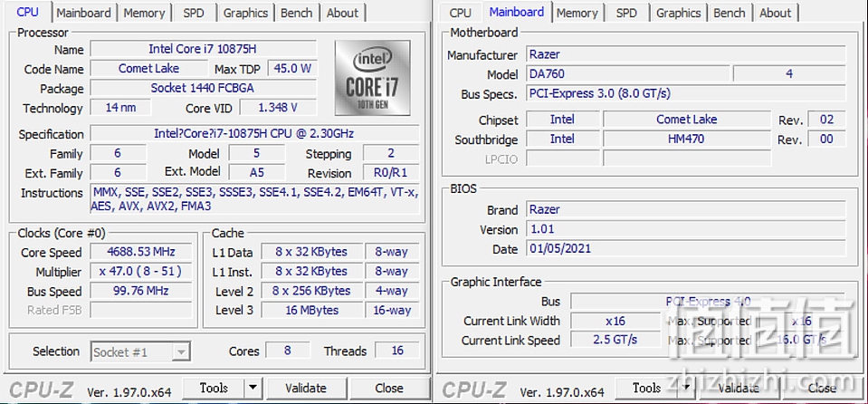868x404 pixels.
Task: Click the Socket 1440 FCBGA package value
Action: tap(203, 88)
